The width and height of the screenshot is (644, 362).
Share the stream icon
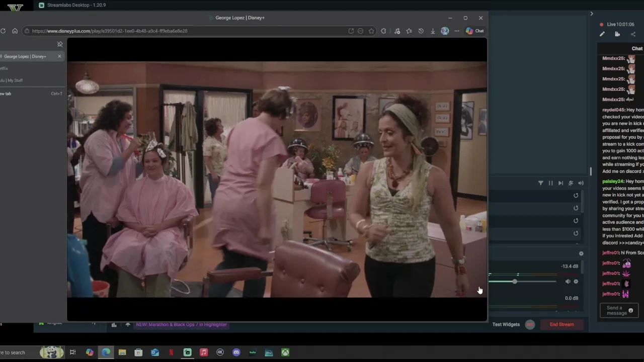(x=633, y=34)
